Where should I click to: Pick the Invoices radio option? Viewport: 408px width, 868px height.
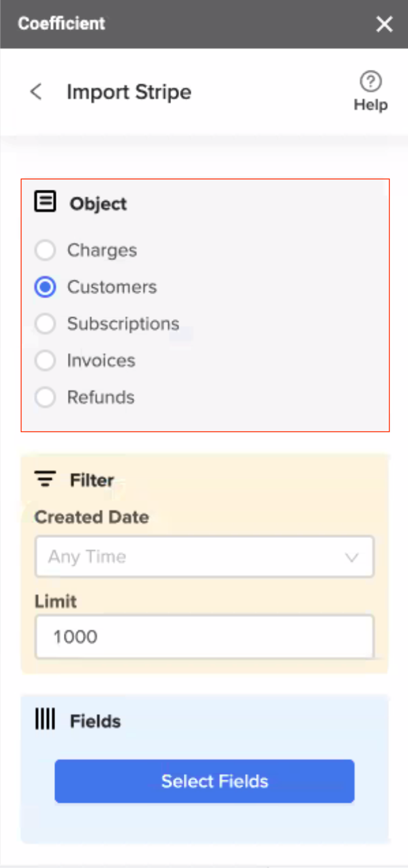[45, 361]
